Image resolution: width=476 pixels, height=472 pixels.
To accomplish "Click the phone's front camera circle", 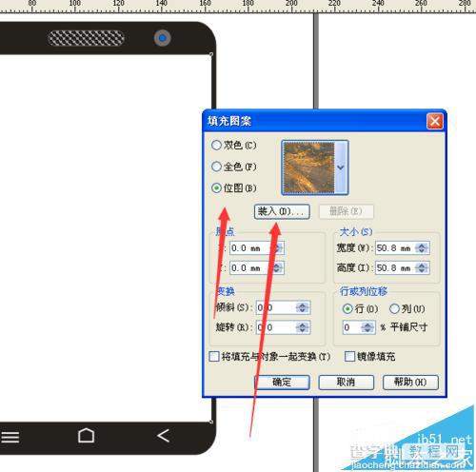I will [x=162, y=38].
